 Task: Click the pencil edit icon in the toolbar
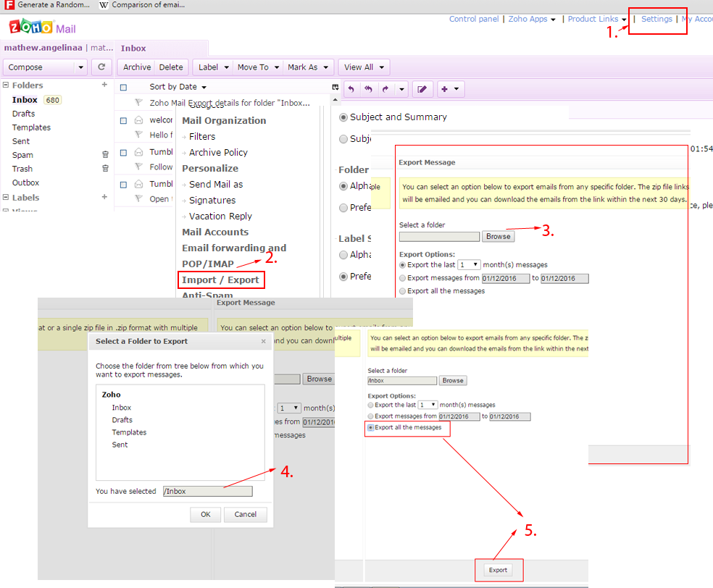click(x=422, y=89)
